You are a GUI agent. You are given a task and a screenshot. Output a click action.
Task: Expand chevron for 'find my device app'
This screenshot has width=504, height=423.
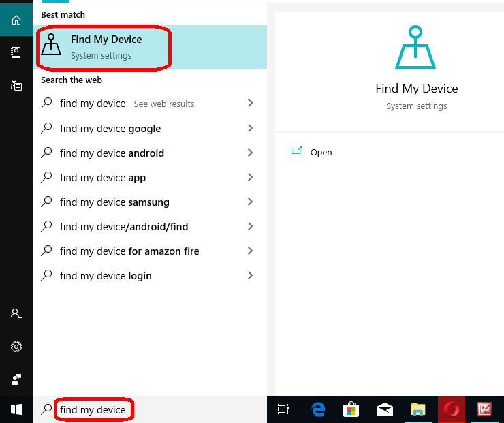tap(251, 177)
